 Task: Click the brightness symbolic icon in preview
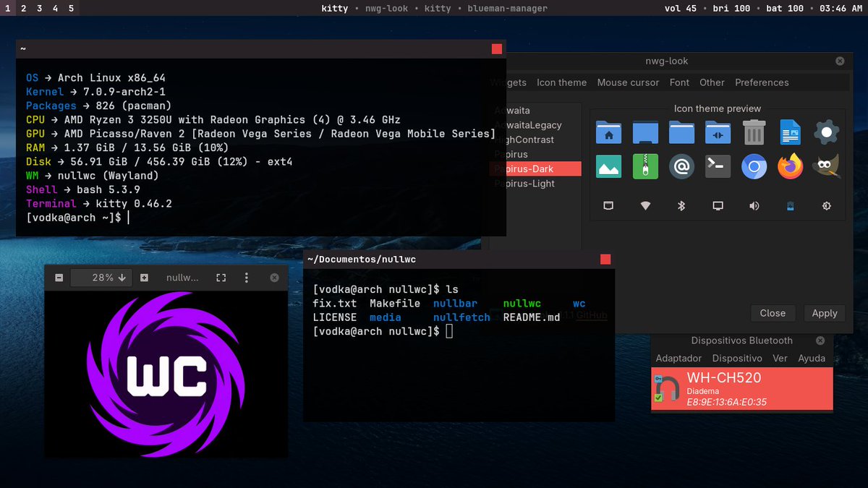(827, 206)
